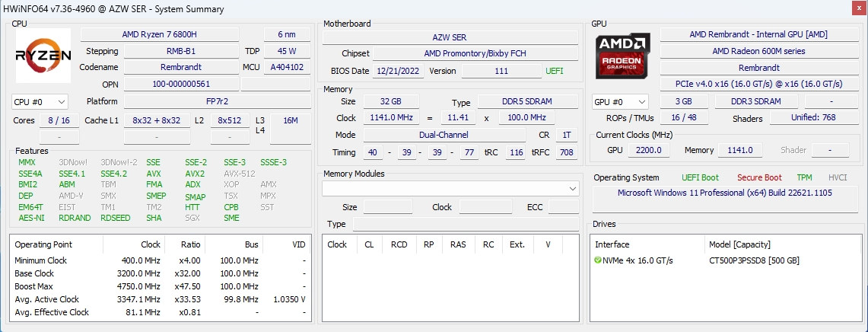Click the 8 / 16 cores value
The image size is (868, 332).
[59, 120]
